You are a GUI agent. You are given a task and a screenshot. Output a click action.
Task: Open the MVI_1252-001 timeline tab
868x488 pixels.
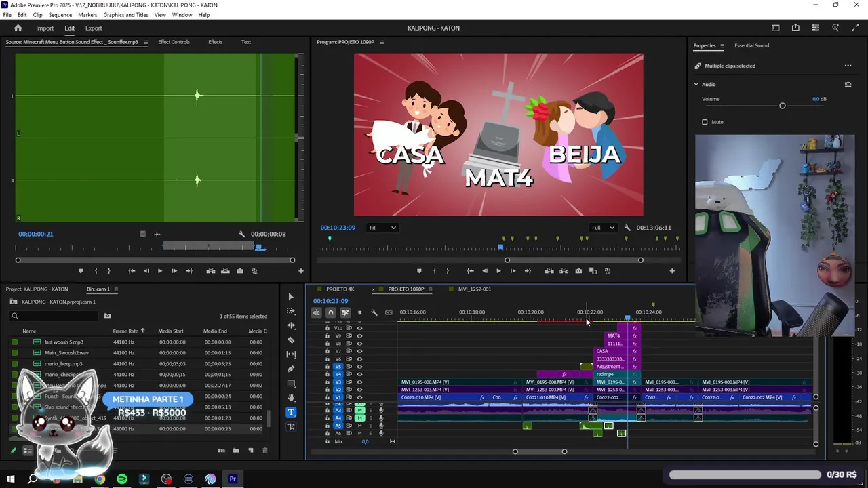[x=475, y=289]
